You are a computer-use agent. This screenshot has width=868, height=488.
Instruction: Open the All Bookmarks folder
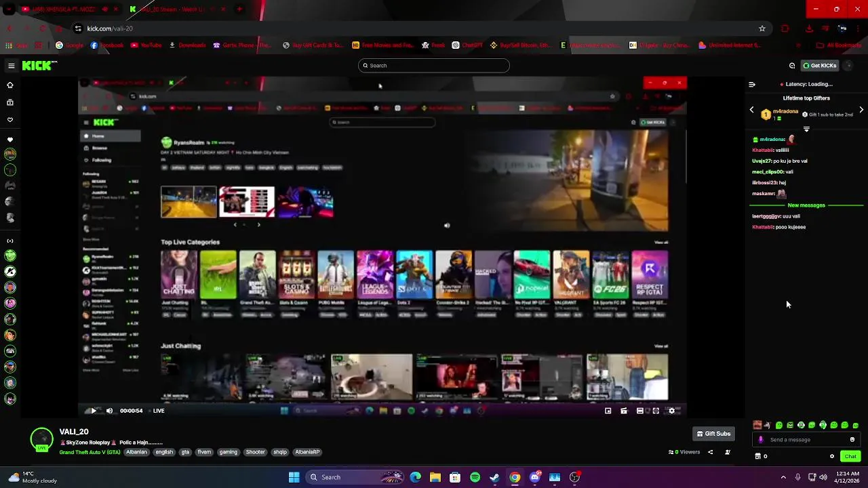point(840,45)
